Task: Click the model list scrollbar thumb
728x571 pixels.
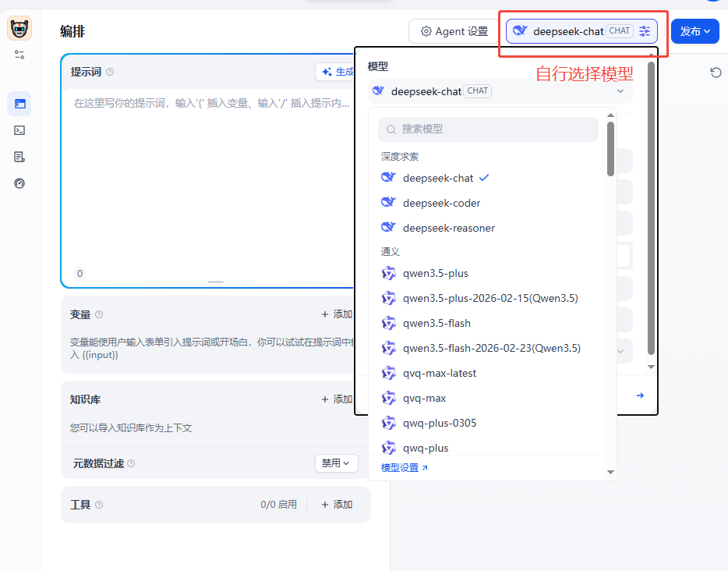Action: (610, 149)
